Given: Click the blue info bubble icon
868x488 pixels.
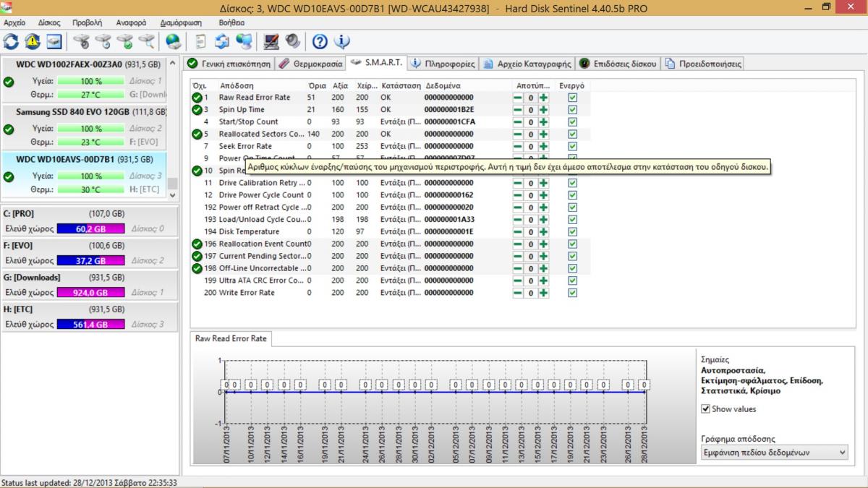Looking at the screenshot, I should click(x=341, y=41).
